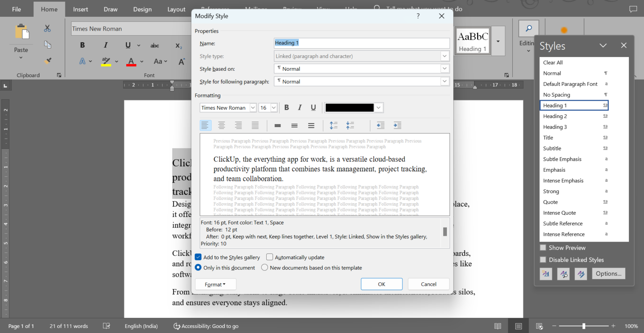The height and width of the screenshot is (333, 644).
Task: Open the Style based on dropdown
Action: 444,68
